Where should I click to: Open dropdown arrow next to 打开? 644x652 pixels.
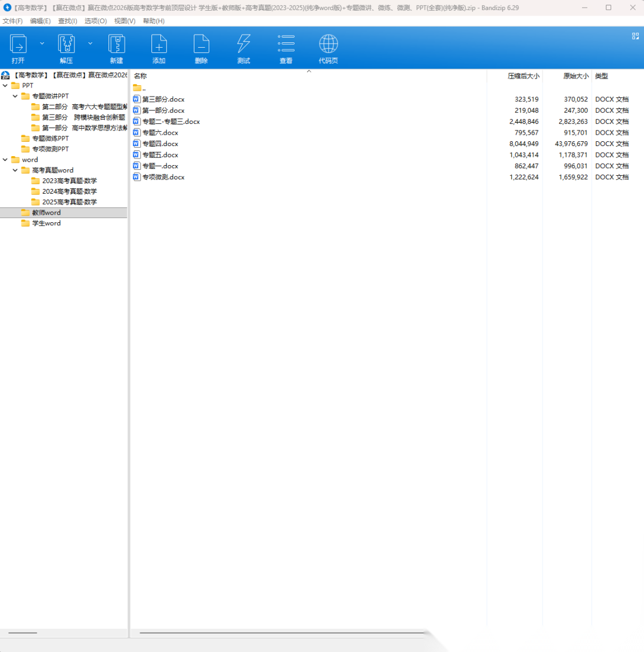42,44
